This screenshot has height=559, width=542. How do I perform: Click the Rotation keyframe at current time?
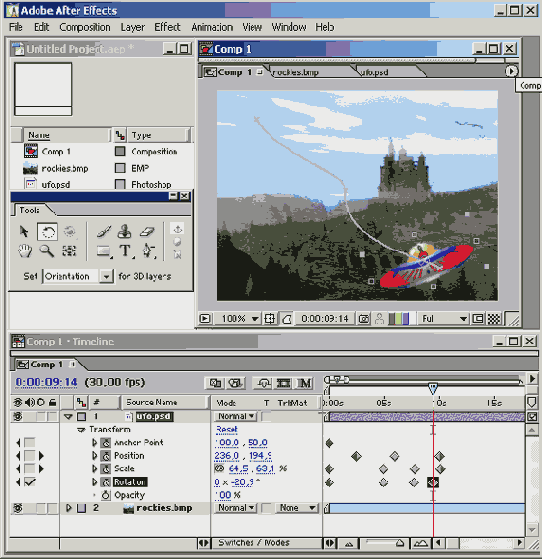tap(433, 482)
